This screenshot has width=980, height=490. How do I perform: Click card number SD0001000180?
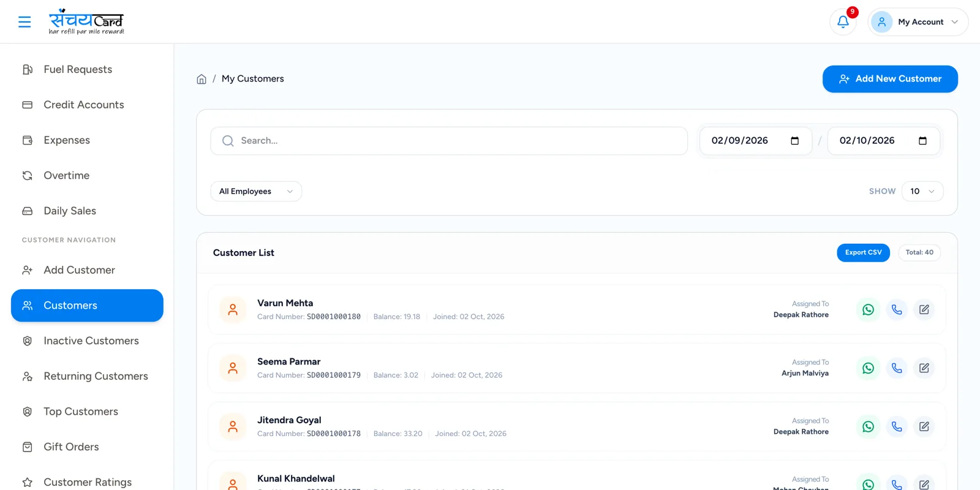pyautogui.click(x=334, y=317)
